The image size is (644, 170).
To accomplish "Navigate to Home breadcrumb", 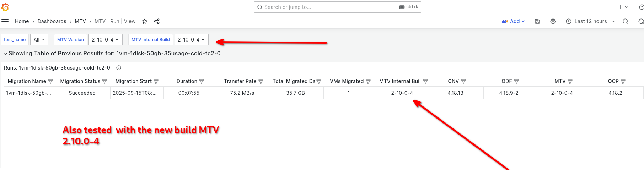I will coord(22,21).
